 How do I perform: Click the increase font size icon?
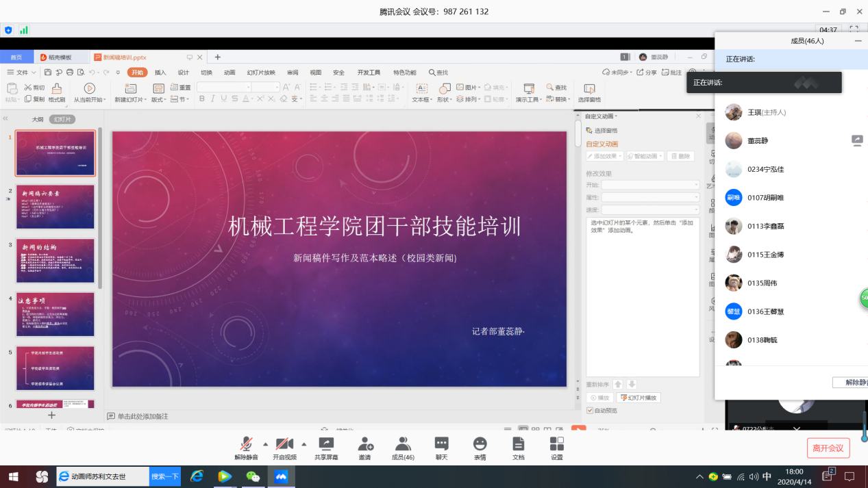click(286, 88)
